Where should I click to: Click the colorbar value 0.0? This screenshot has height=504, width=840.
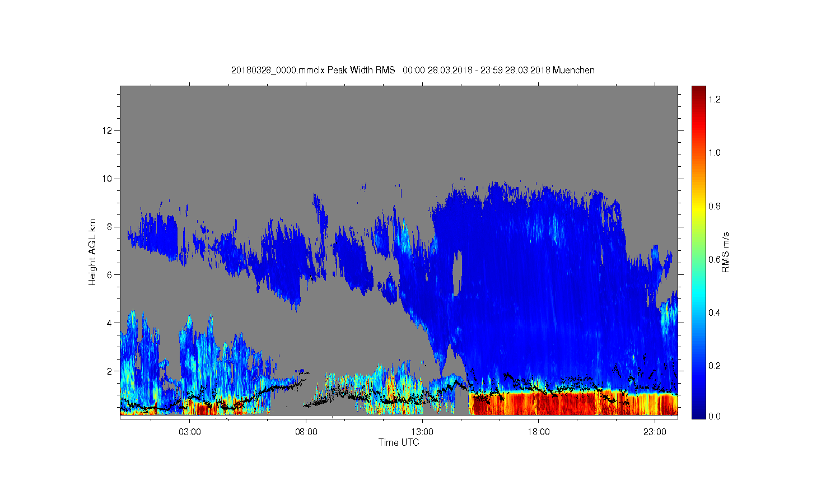715,416
